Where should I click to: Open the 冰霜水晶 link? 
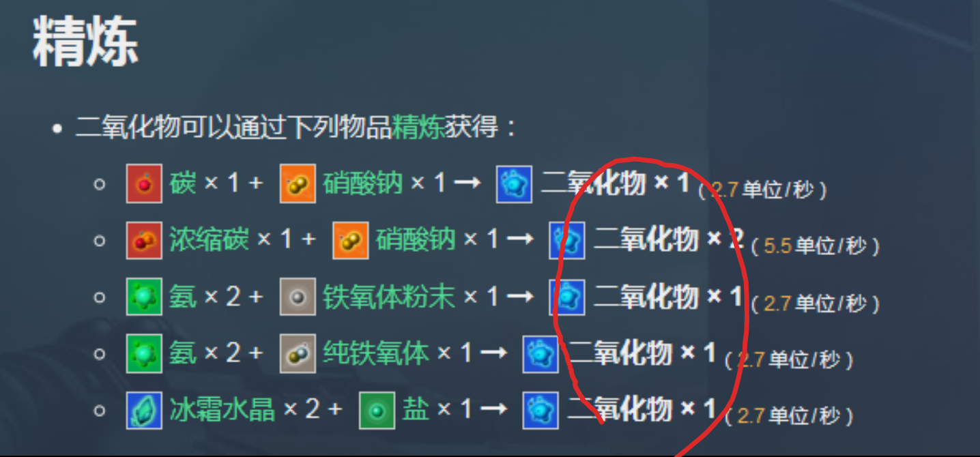click(x=222, y=409)
